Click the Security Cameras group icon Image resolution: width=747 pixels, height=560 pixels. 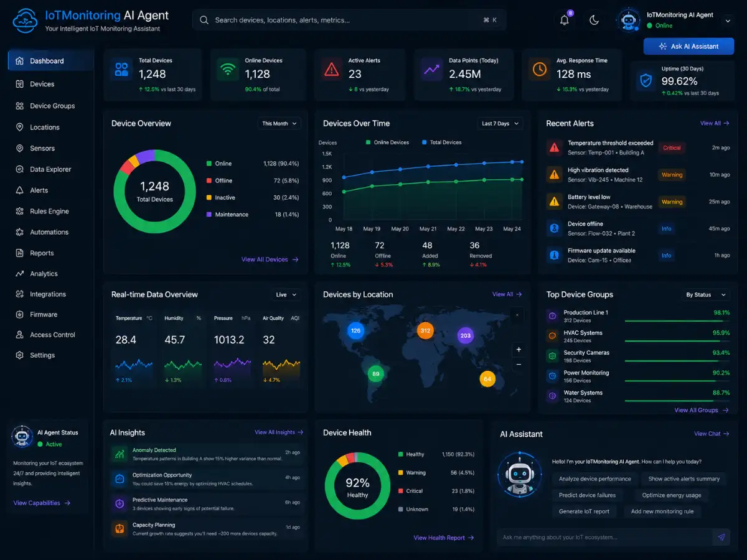pyautogui.click(x=552, y=356)
